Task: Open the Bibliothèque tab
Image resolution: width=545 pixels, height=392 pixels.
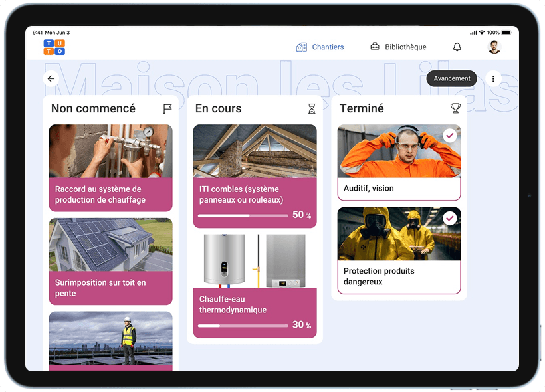Action: [398, 47]
